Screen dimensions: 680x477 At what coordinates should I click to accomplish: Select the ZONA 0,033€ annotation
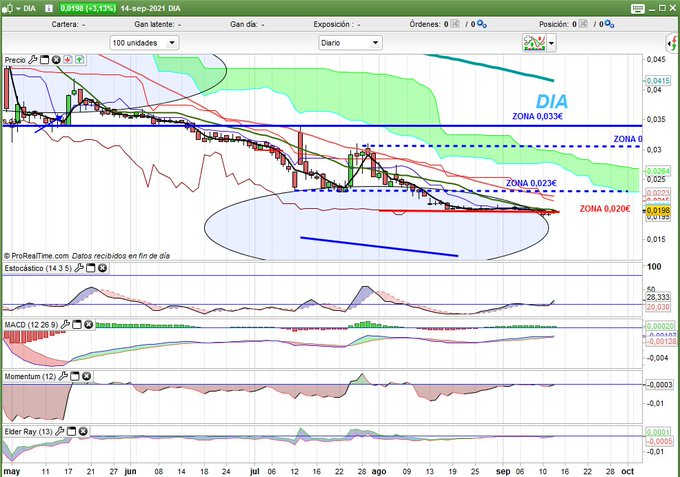tap(537, 116)
